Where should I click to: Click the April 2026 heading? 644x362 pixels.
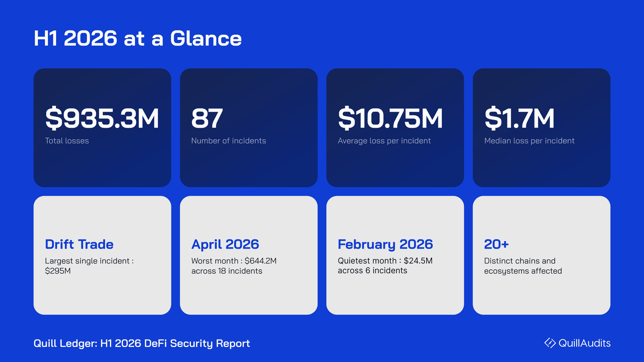tap(225, 245)
